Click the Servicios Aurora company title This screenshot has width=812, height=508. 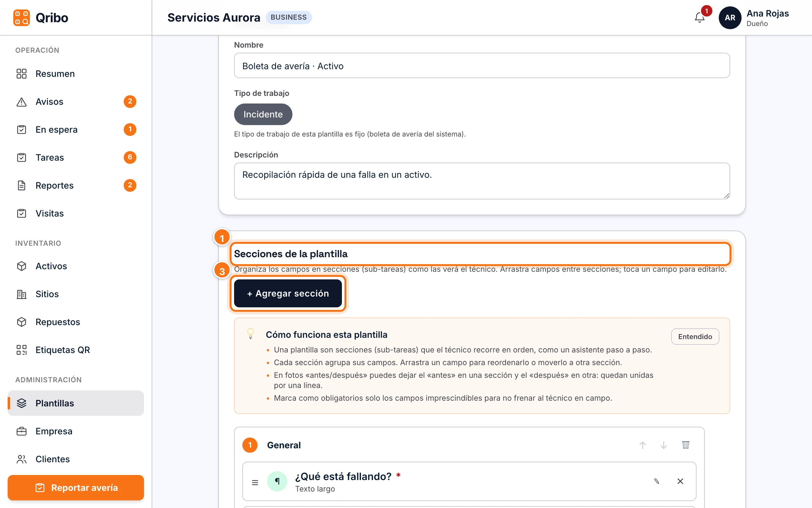point(214,17)
